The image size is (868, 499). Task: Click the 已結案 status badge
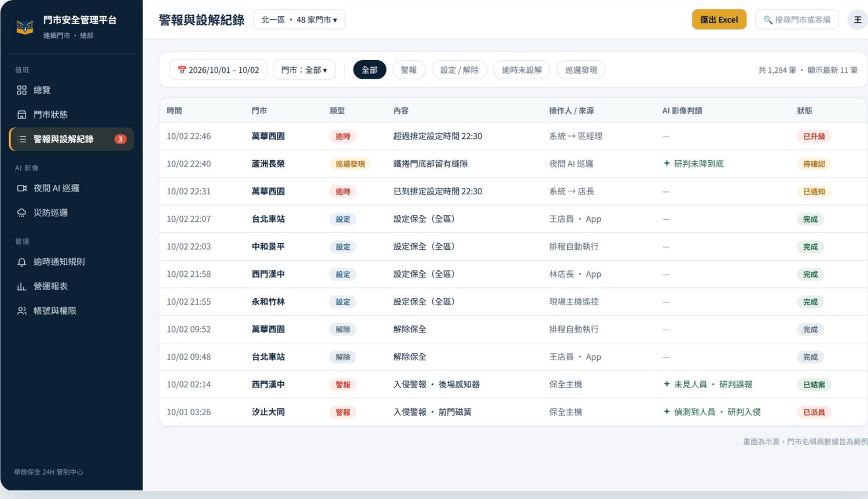coord(814,385)
